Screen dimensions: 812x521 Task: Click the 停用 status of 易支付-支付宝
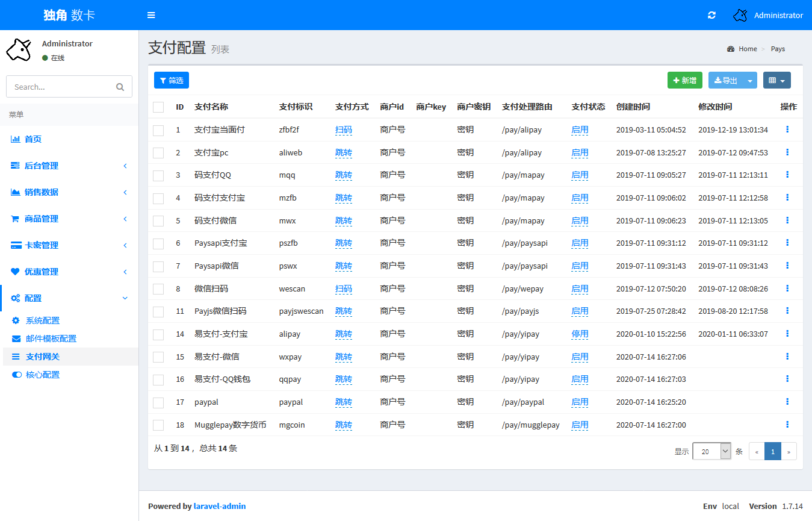[x=580, y=334]
